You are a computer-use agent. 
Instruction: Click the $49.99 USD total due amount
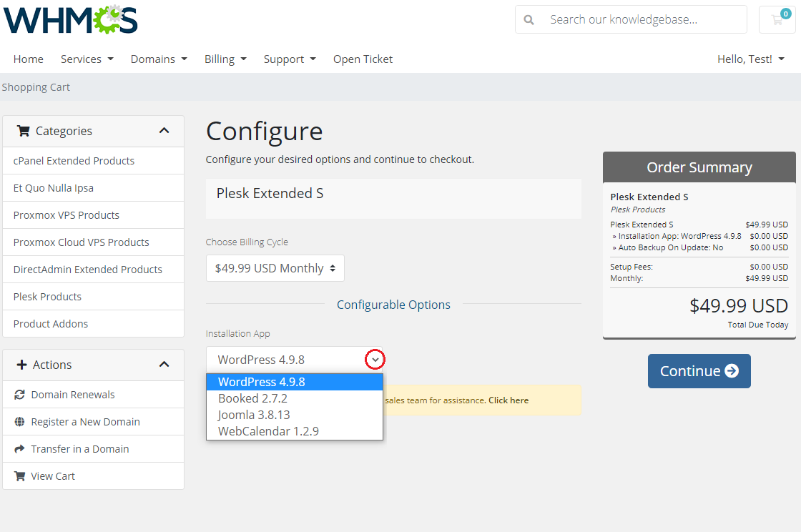pyautogui.click(x=739, y=306)
